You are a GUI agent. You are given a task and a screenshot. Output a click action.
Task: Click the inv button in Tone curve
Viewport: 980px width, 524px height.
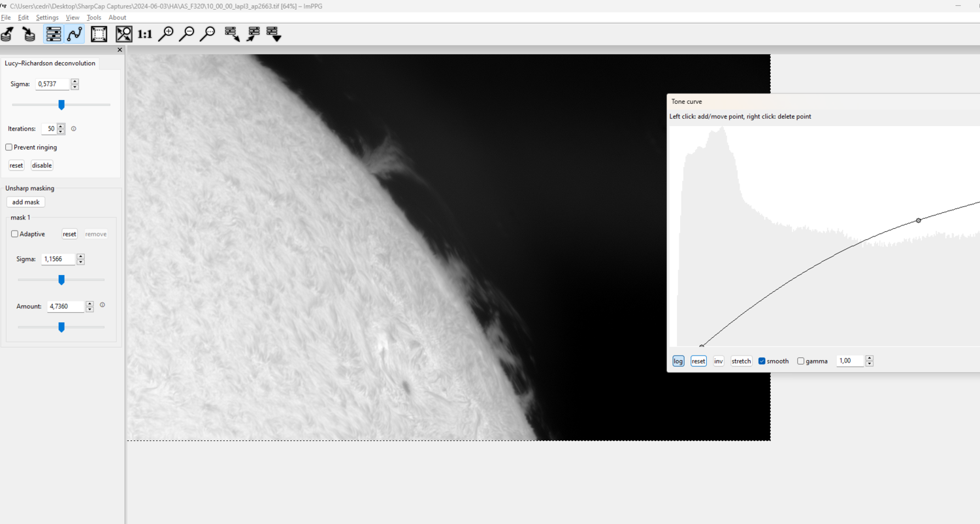click(x=719, y=361)
